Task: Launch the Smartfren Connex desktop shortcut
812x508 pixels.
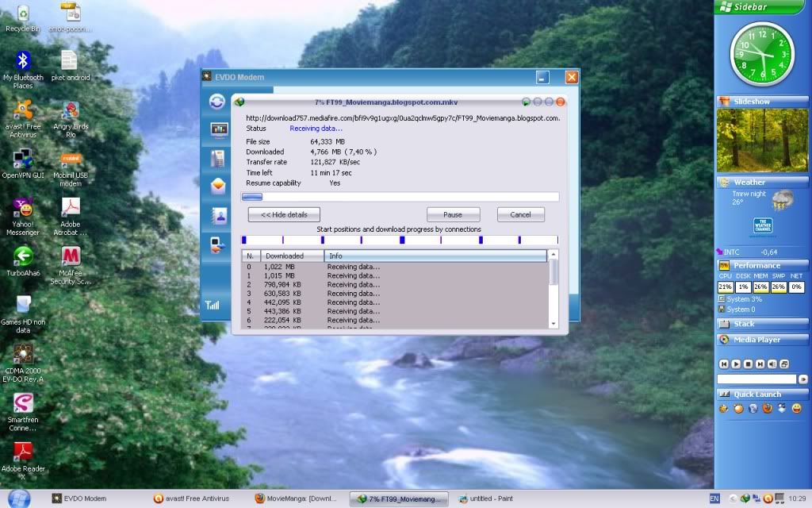Action: coord(23,412)
